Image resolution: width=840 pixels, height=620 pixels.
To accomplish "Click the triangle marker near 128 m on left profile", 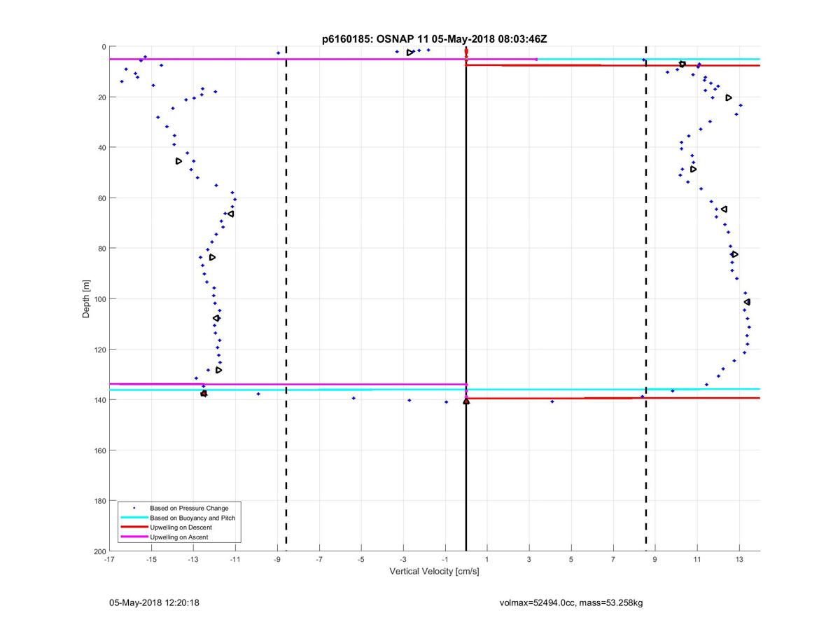I will 218,370.
